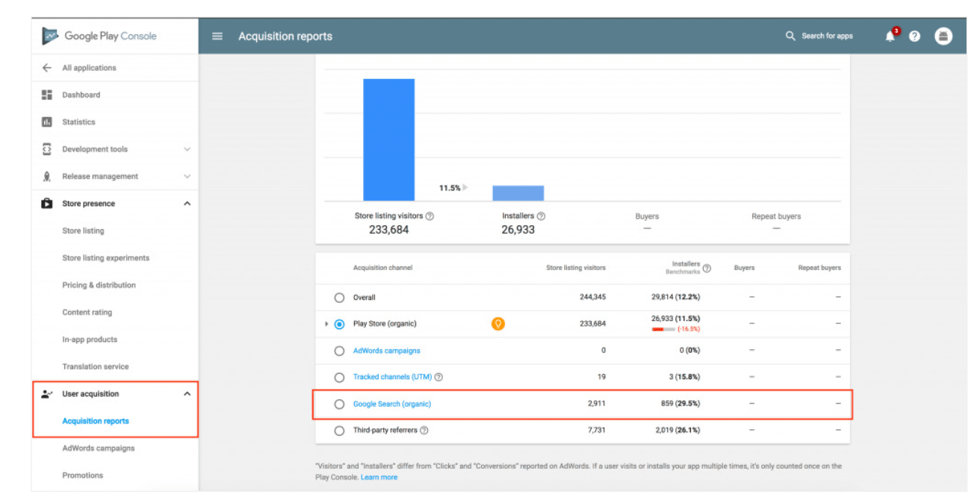Viewport: 980px width, 503px height.
Task: Open Store listing page
Action: point(83,231)
